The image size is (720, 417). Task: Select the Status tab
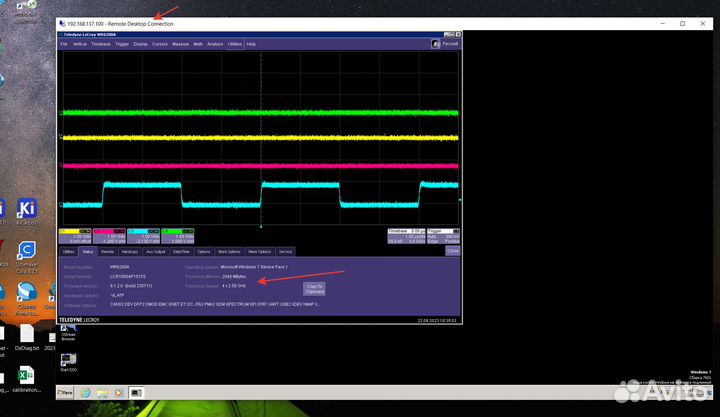point(88,252)
